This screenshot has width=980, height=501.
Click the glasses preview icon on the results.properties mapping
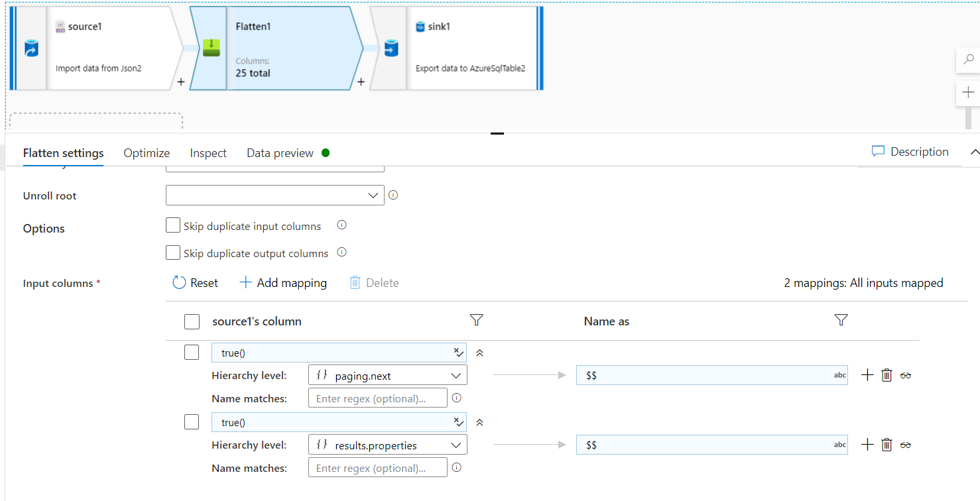[906, 444]
